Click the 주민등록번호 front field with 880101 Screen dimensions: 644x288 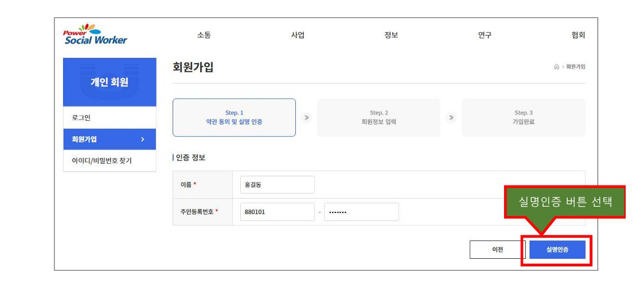click(x=277, y=212)
